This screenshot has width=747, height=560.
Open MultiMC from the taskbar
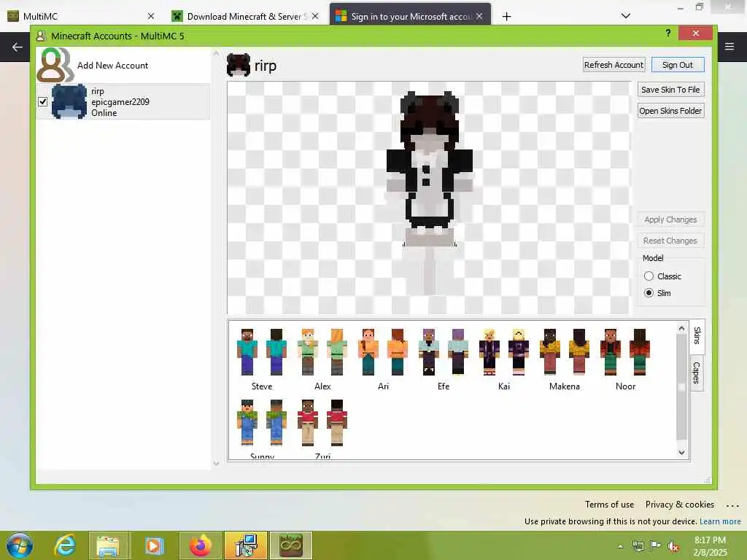coord(291,545)
